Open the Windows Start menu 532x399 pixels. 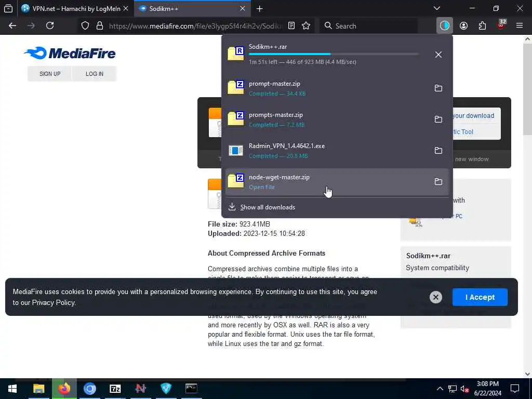pyautogui.click(x=12, y=389)
